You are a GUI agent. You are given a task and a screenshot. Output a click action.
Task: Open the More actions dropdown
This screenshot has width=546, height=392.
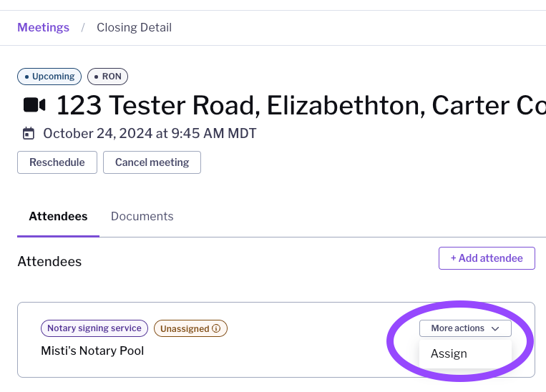pos(465,328)
